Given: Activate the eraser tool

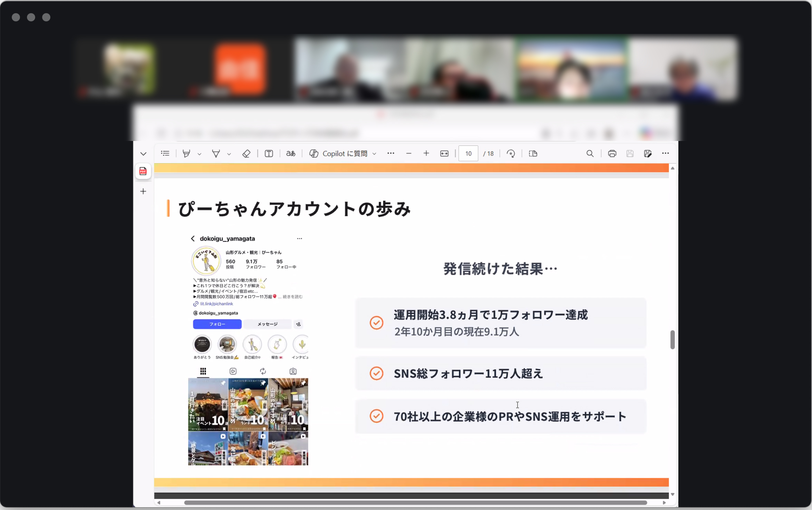Looking at the screenshot, I should [246, 153].
